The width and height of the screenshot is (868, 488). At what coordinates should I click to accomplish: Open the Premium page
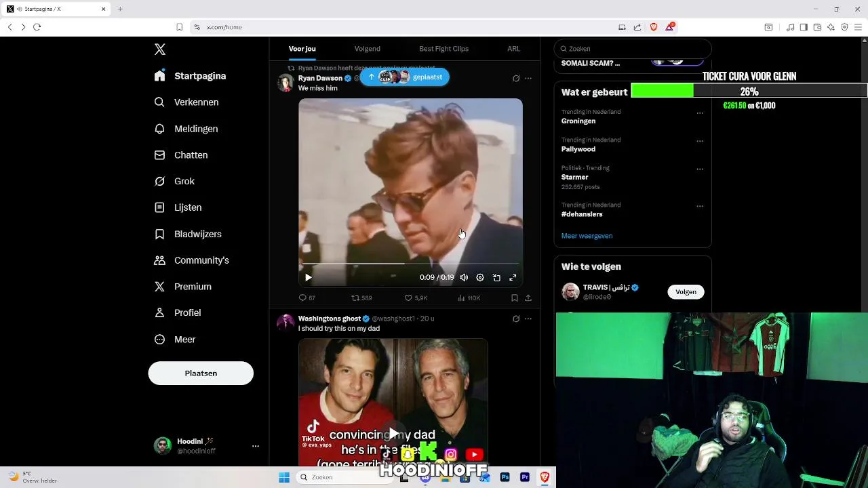pyautogui.click(x=182, y=287)
